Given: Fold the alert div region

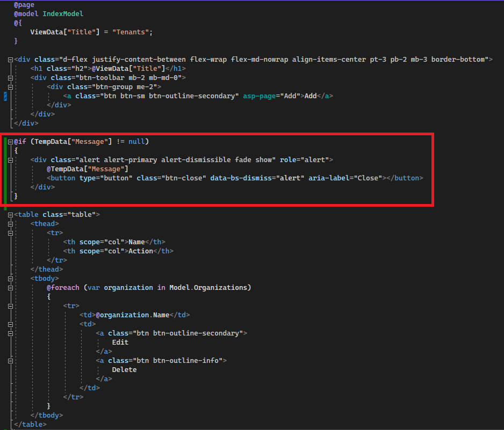Looking at the screenshot, I should (11, 160).
